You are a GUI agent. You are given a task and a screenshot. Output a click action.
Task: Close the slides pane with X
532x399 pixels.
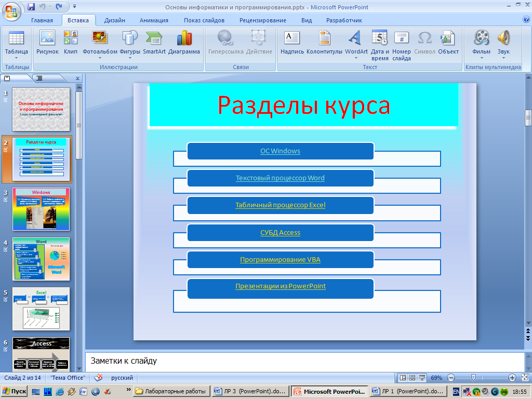pyautogui.click(x=78, y=78)
